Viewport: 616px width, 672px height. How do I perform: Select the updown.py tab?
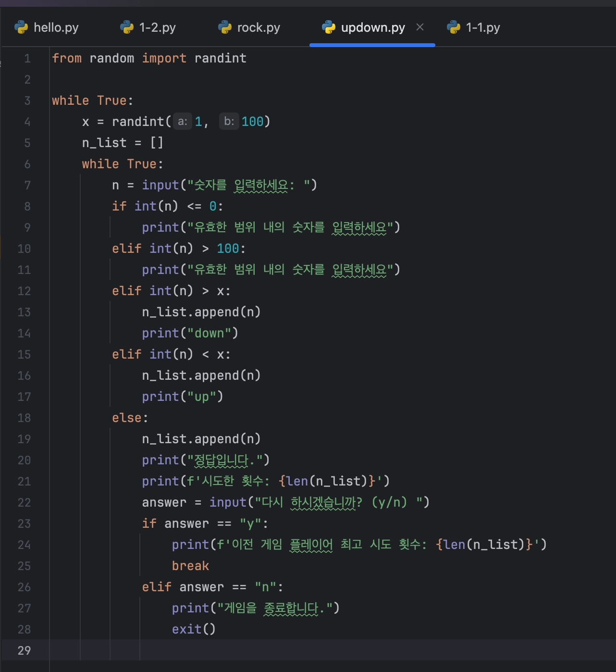[373, 27]
